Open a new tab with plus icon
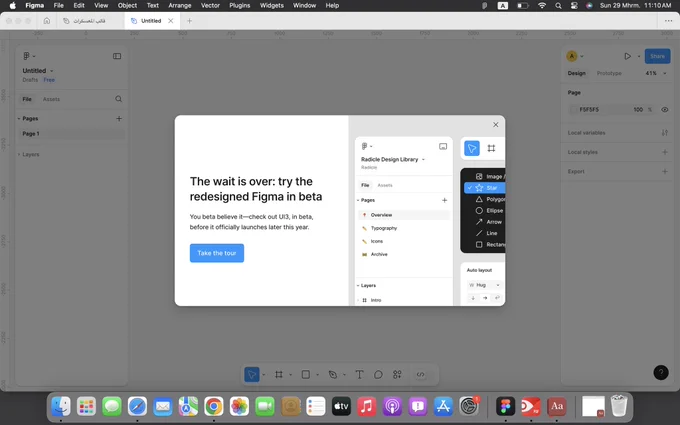This screenshot has height=425, width=680. pyautogui.click(x=189, y=21)
